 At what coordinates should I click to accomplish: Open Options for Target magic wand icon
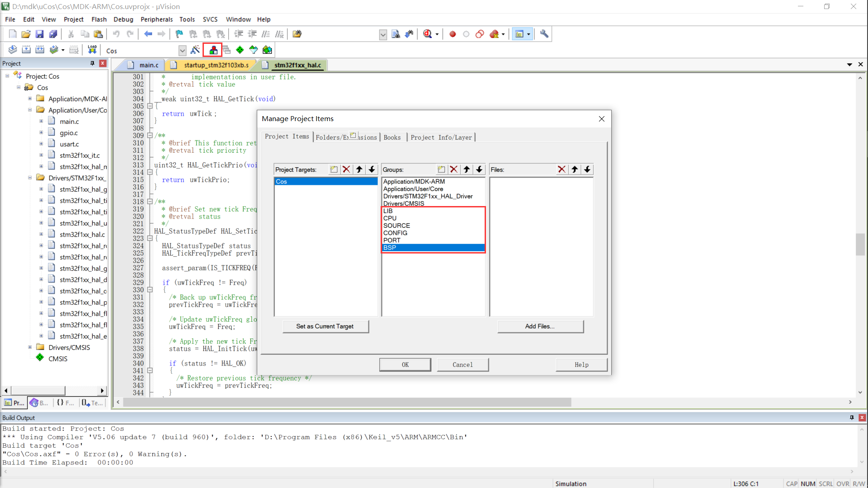pos(195,50)
